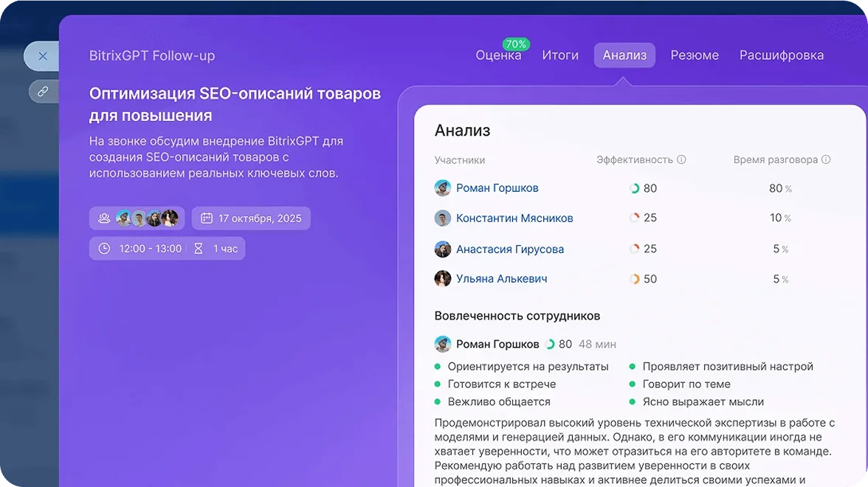The image size is (868, 487).
Task: Select the Анализ tab
Action: (x=624, y=55)
